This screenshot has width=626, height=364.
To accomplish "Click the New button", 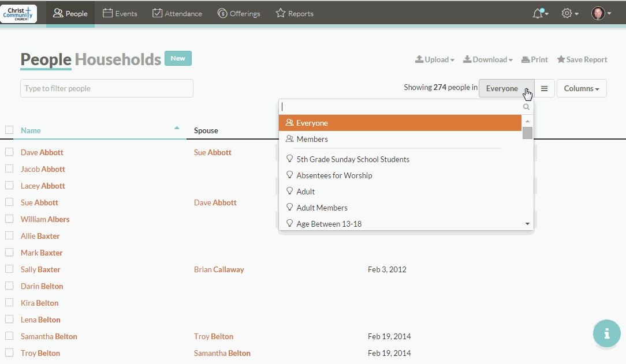I will pyautogui.click(x=178, y=58).
